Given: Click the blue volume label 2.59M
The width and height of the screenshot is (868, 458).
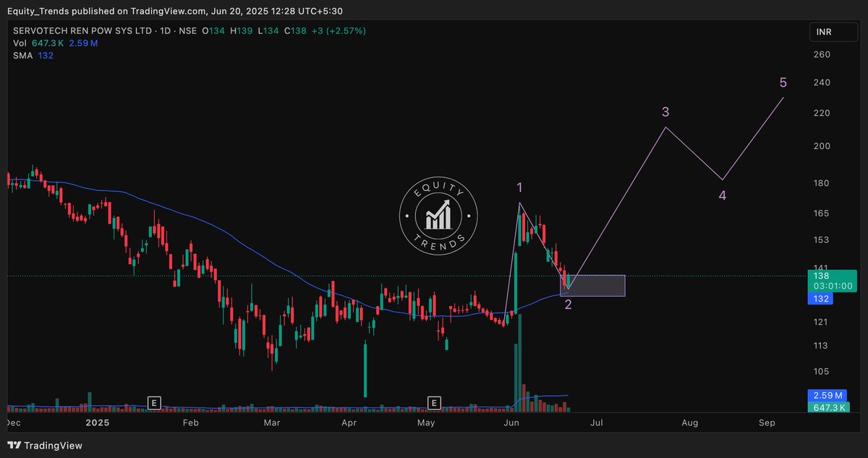Looking at the screenshot, I should (x=827, y=396).
